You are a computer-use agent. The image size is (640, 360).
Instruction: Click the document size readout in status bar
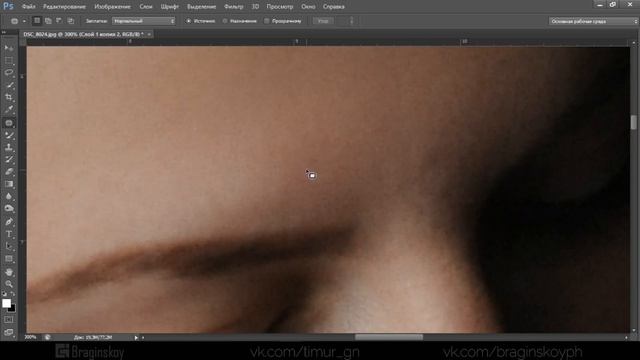click(x=93, y=338)
